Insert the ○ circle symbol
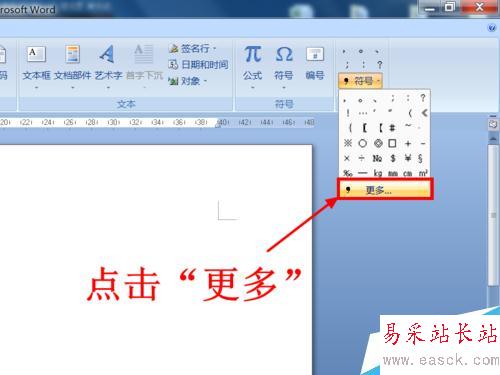This screenshot has height=375, width=500. (363, 143)
